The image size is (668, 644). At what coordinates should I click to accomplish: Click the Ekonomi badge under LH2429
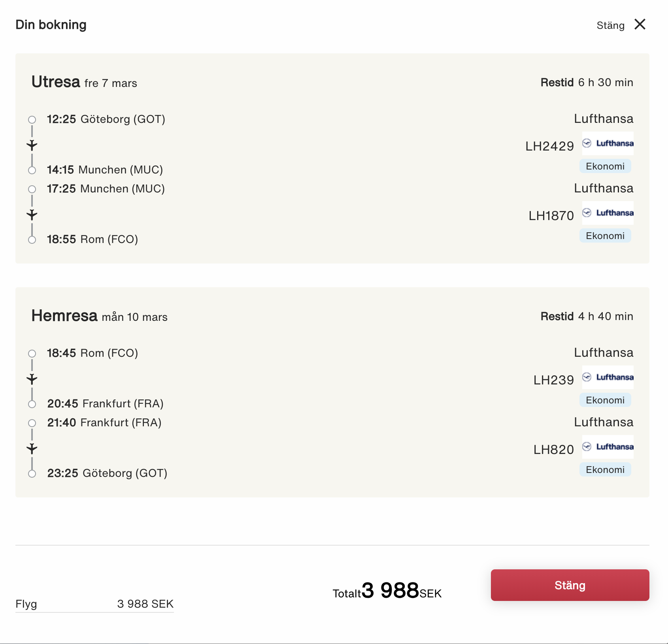pos(605,166)
